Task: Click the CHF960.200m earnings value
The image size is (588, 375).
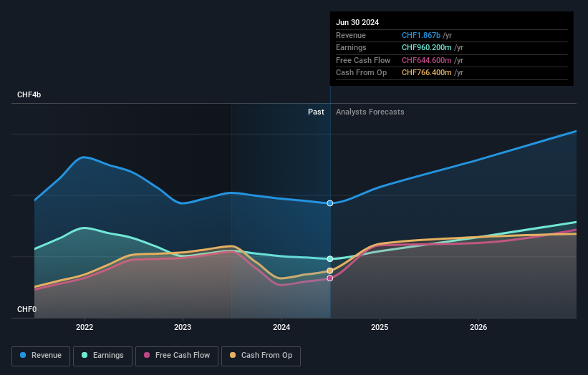Action: click(426, 47)
